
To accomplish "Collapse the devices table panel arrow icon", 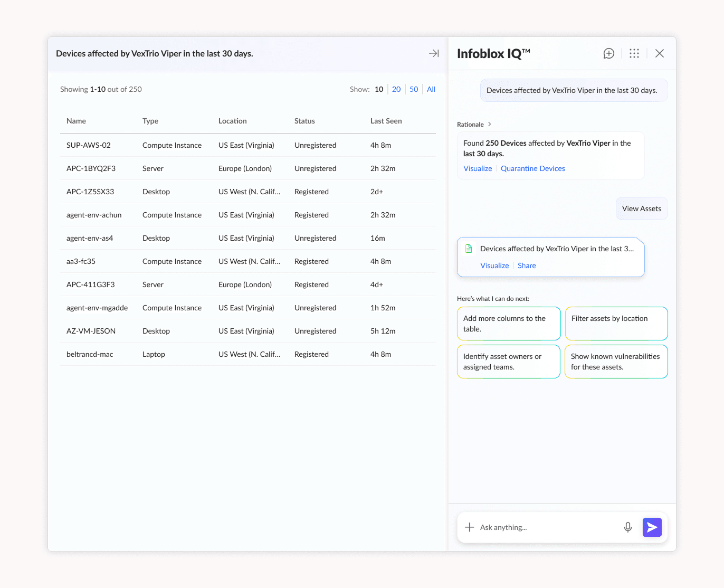I will point(434,53).
